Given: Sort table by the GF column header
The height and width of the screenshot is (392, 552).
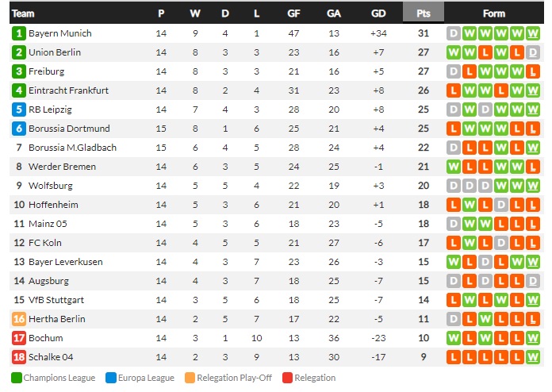Looking at the screenshot, I should [293, 13].
